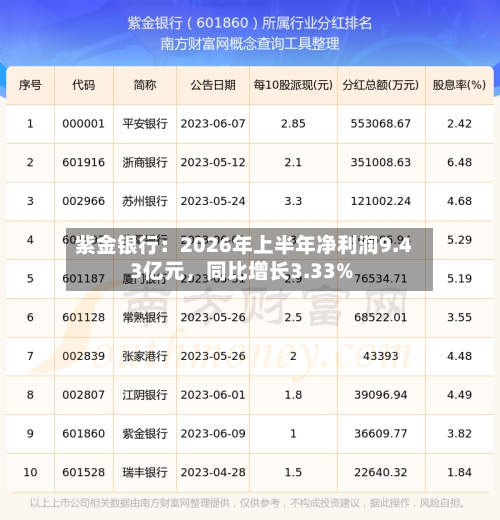Screen dimensions: 500x520
Task: Click the dividend yield 2.42
Action: coord(459,124)
